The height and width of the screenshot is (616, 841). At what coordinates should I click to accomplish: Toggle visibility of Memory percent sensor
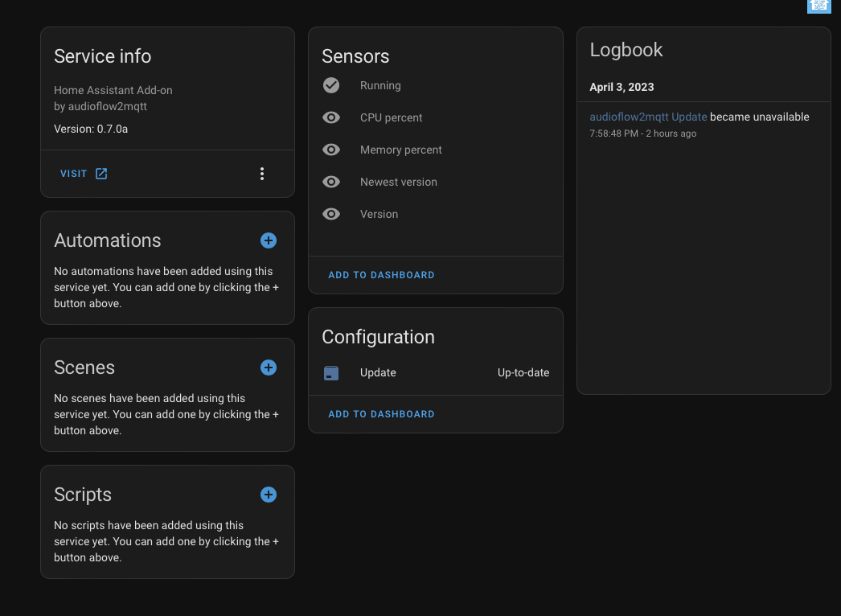pyautogui.click(x=330, y=150)
